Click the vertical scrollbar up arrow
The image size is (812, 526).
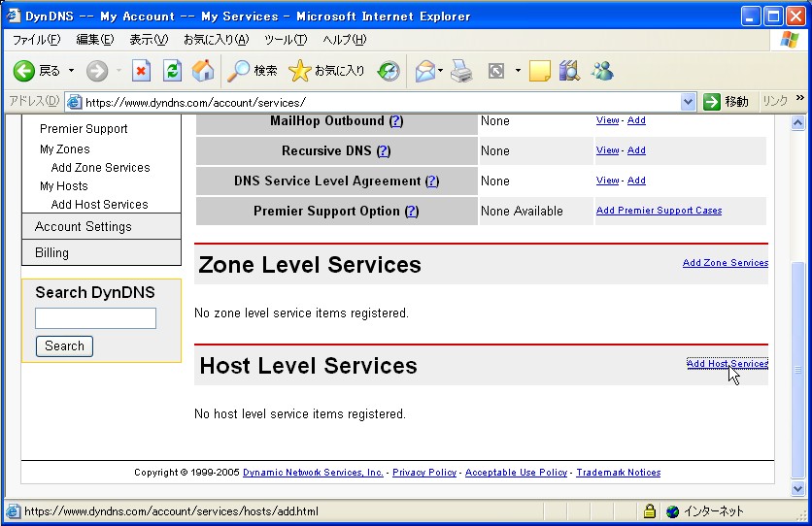pyautogui.click(x=798, y=123)
